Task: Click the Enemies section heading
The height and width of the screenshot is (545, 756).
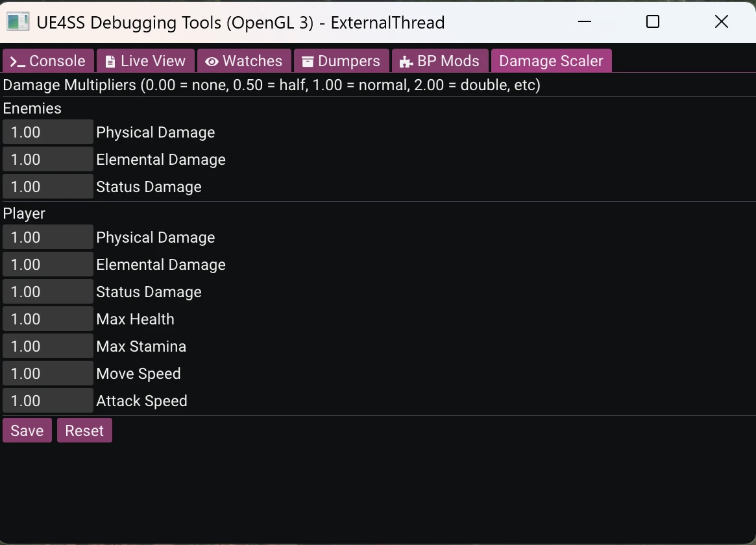Action: pos(32,108)
